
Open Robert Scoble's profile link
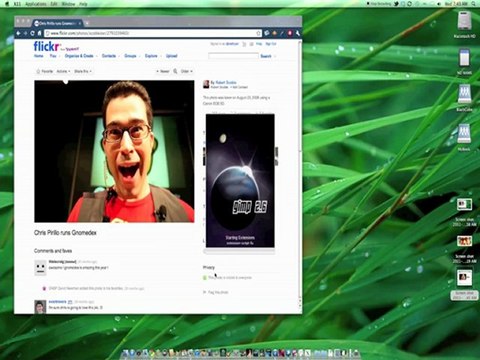(x=226, y=82)
